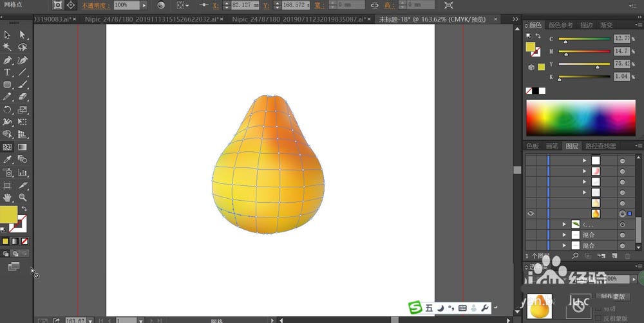Select the Direct Selection tool
Screen dimensions: 644x323
click(23, 35)
